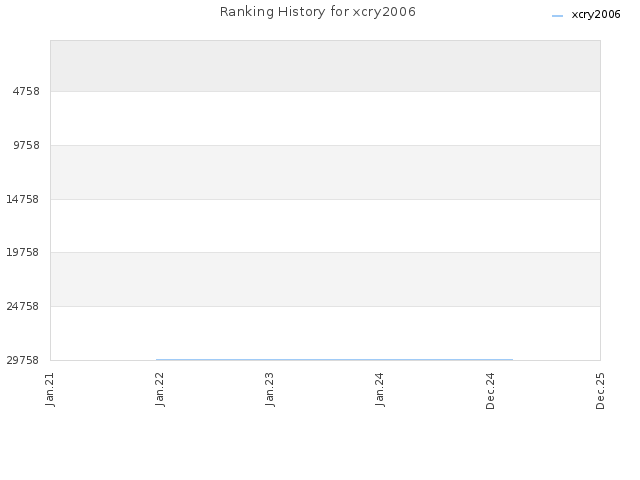Click the Dec.25 x-axis label

pyautogui.click(x=600, y=391)
